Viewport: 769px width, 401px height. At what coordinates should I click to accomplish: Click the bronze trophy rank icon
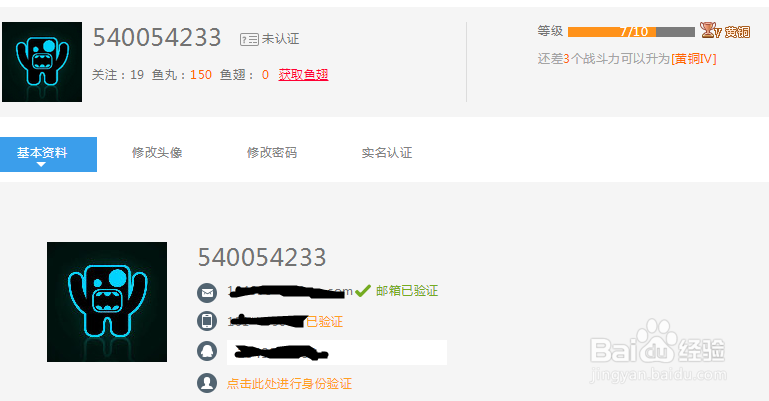(710, 30)
